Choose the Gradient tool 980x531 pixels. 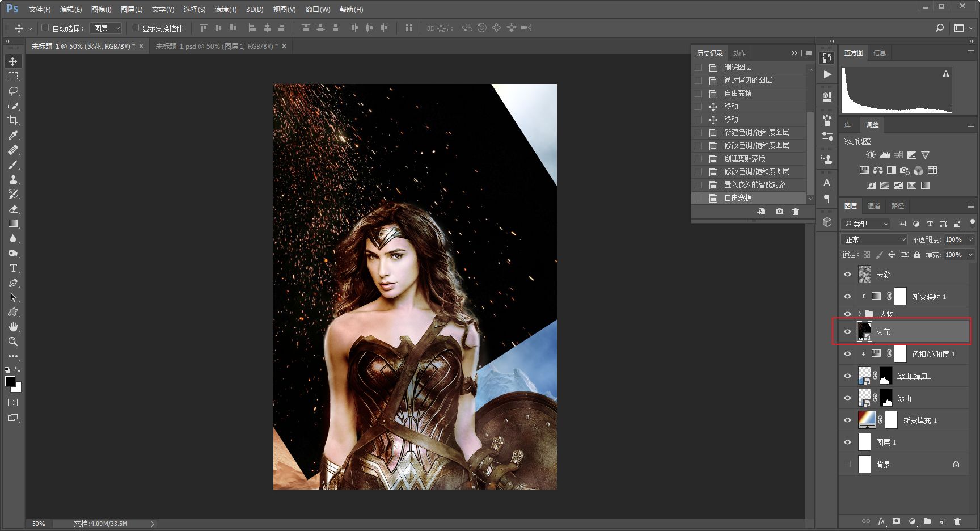pyautogui.click(x=13, y=224)
